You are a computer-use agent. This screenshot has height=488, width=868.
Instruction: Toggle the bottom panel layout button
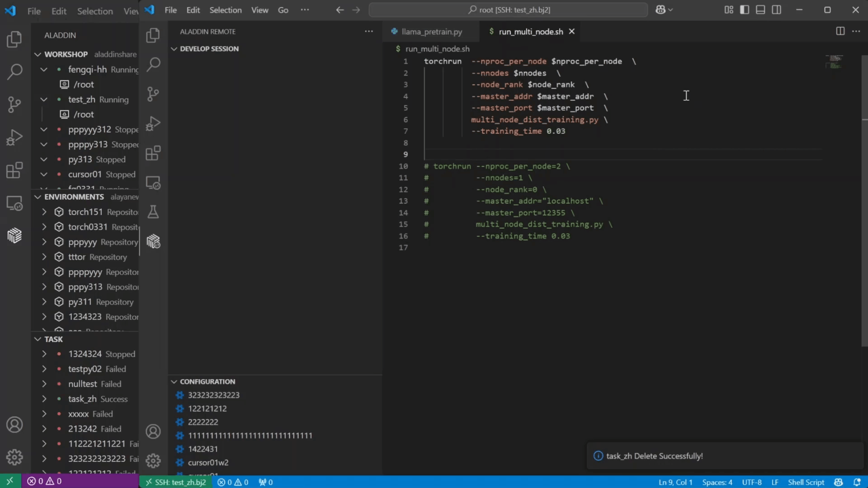[x=760, y=10]
